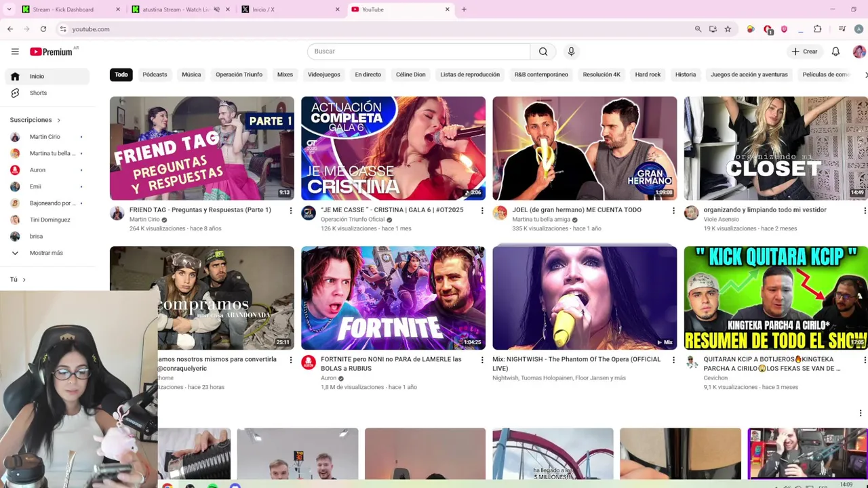Click the 'Buscar' search field

click(418, 52)
